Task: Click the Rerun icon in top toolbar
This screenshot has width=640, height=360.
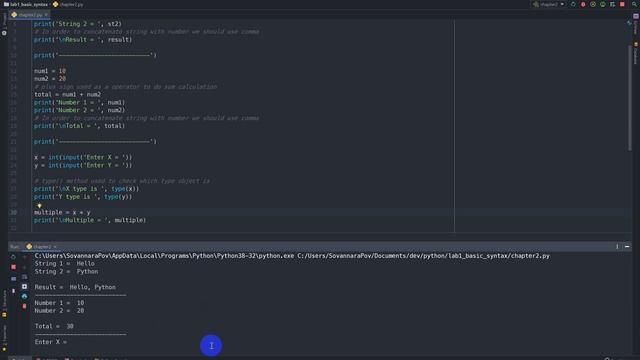Action: (573, 4)
